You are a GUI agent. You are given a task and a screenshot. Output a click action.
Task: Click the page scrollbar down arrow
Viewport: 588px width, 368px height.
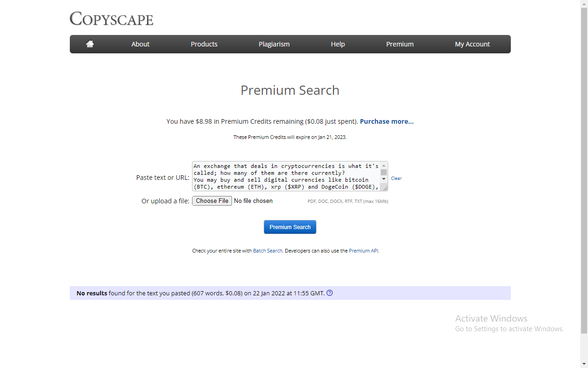[584, 364]
